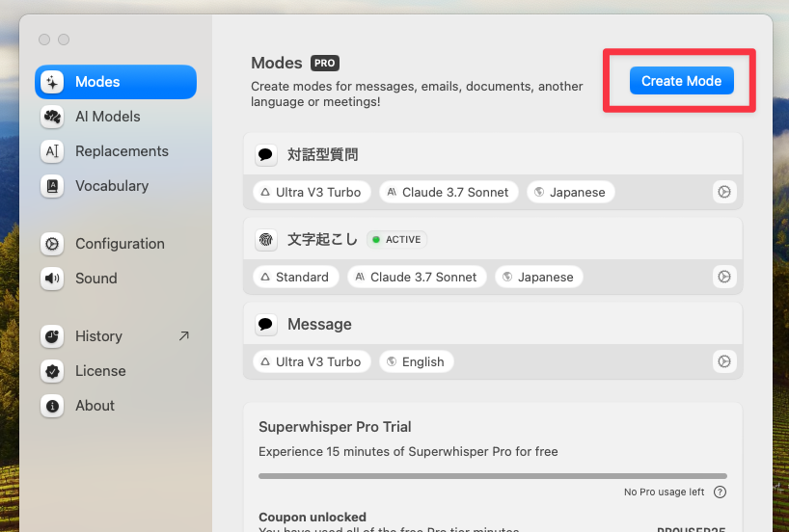Click the Sound speaker icon
This screenshot has width=789, height=532.
point(52,279)
